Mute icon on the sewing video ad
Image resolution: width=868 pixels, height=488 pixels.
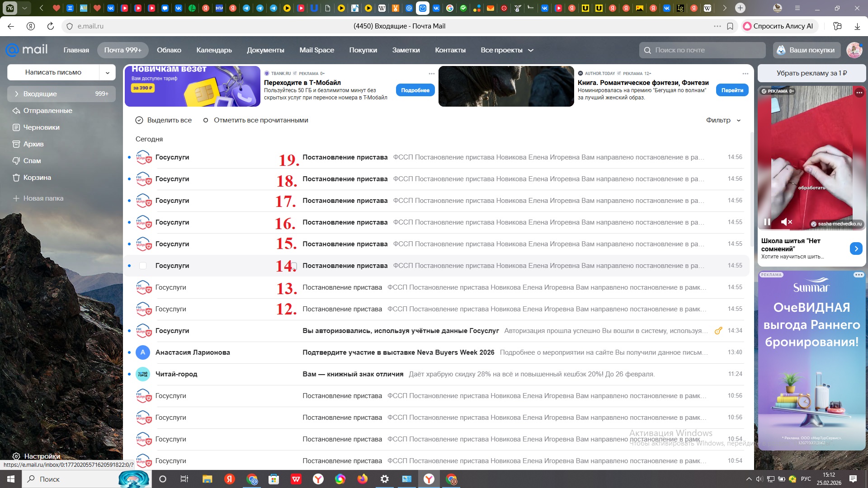click(786, 222)
